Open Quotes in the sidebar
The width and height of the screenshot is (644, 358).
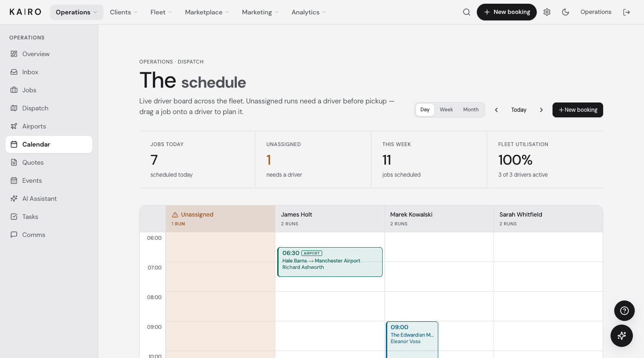(x=49, y=162)
